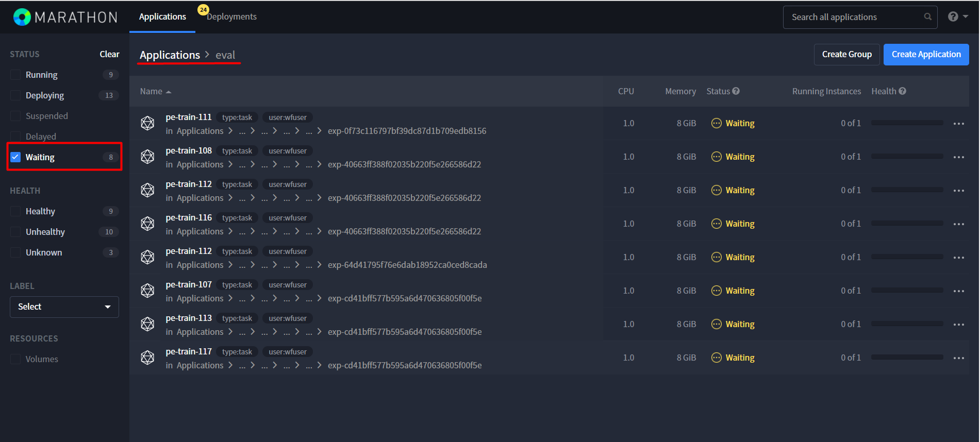Sort by the CPU column header

pos(626,91)
